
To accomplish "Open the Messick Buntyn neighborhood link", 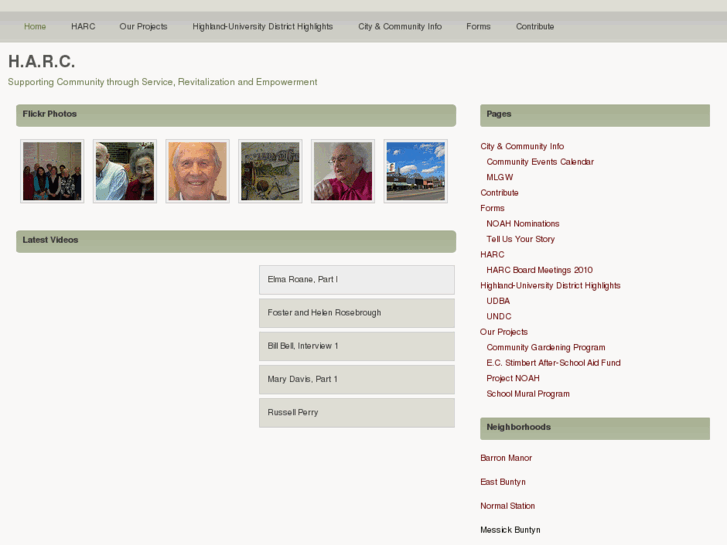I will [510, 530].
